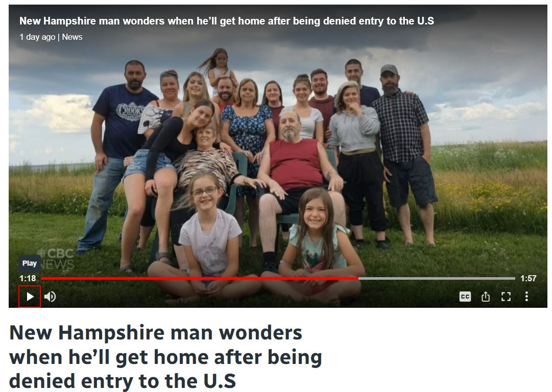Restart the video from the progress bar start

pos(42,278)
